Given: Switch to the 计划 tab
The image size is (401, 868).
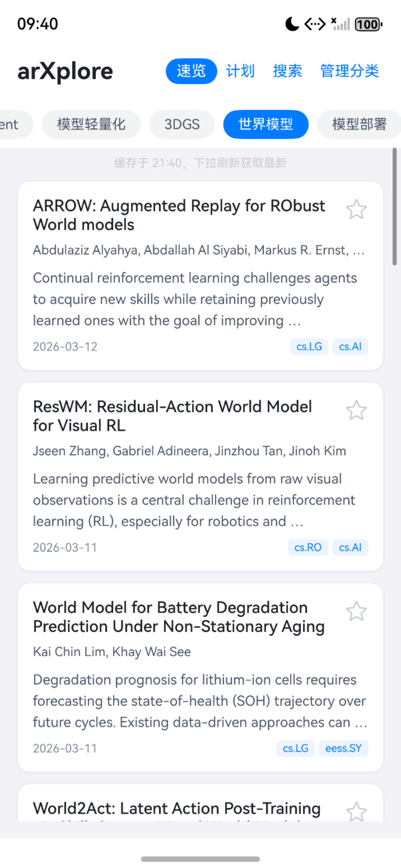Looking at the screenshot, I should [x=240, y=71].
